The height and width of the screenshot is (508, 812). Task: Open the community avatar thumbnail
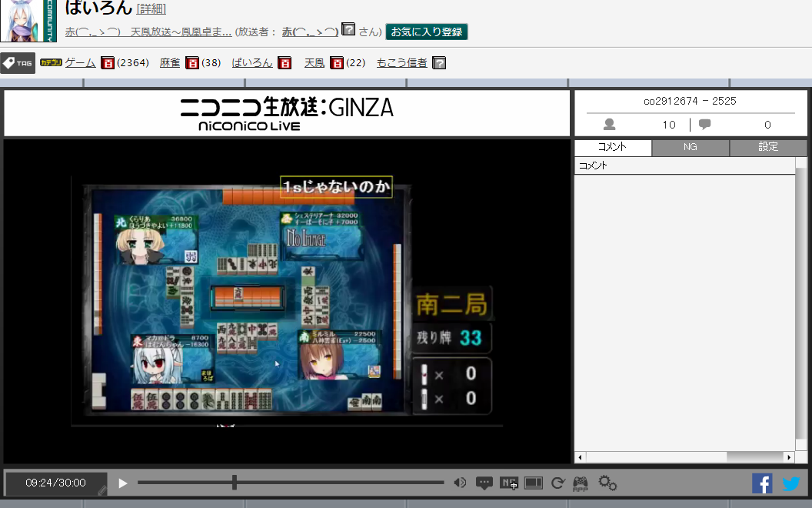pyautogui.click(x=28, y=21)
